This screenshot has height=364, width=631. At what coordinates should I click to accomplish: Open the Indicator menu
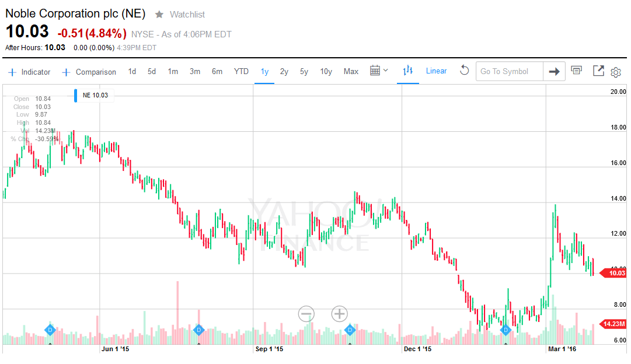click(29, 72)
